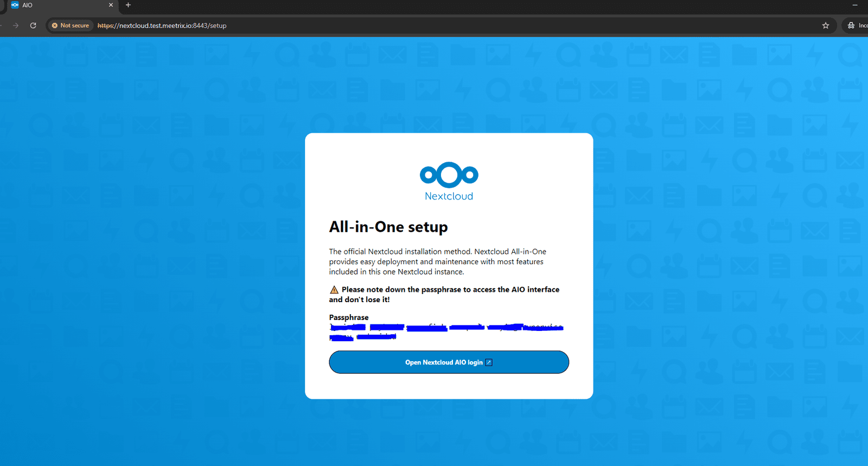
Task: Click the Not secure site indicator
Action: 71,25
